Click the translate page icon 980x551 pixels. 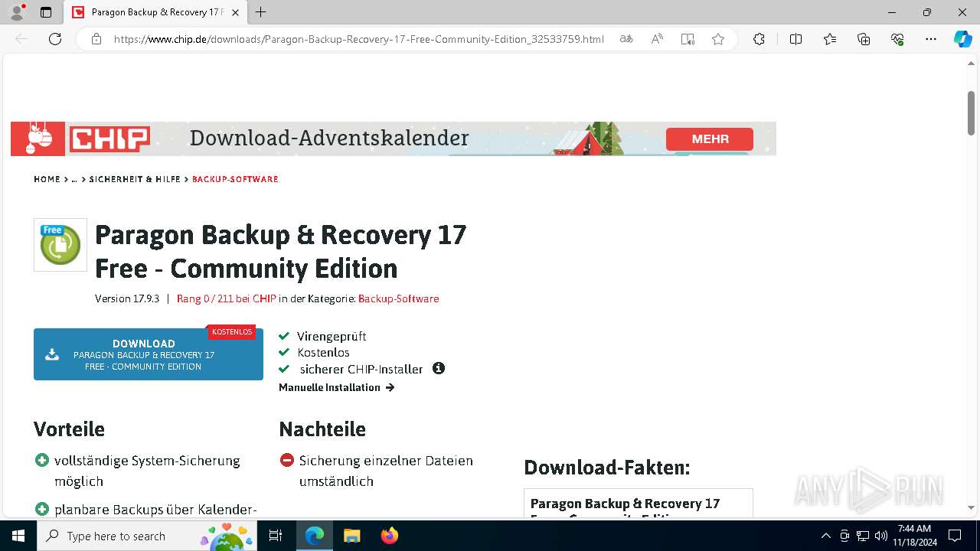click(x=626, y=39)
